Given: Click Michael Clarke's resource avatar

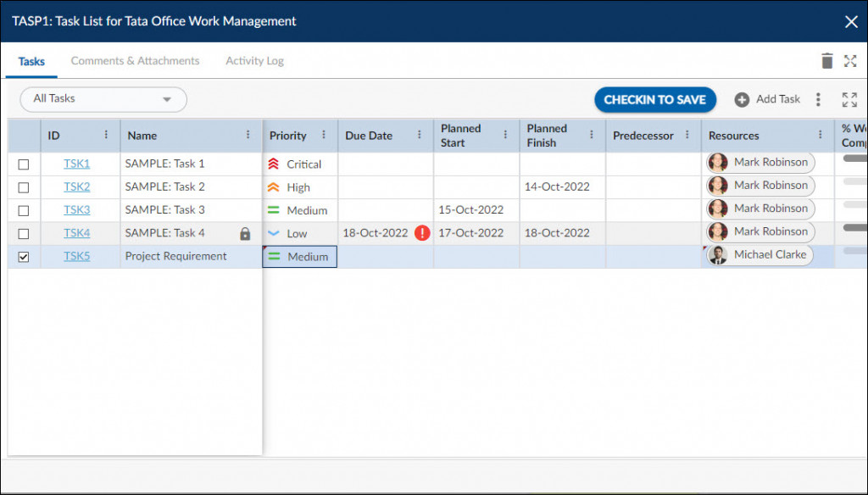Looking at the screenshot, I should pyautogui.click(x=716, y=254).
